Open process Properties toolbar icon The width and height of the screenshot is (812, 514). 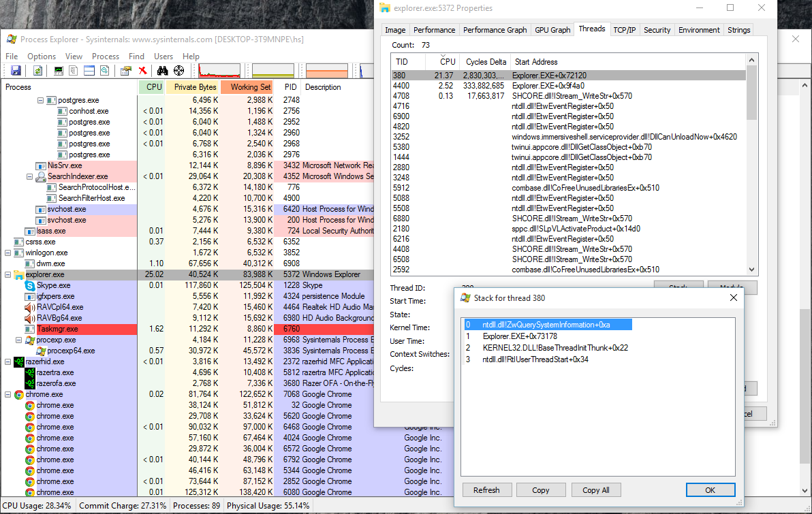coord(126,71)
